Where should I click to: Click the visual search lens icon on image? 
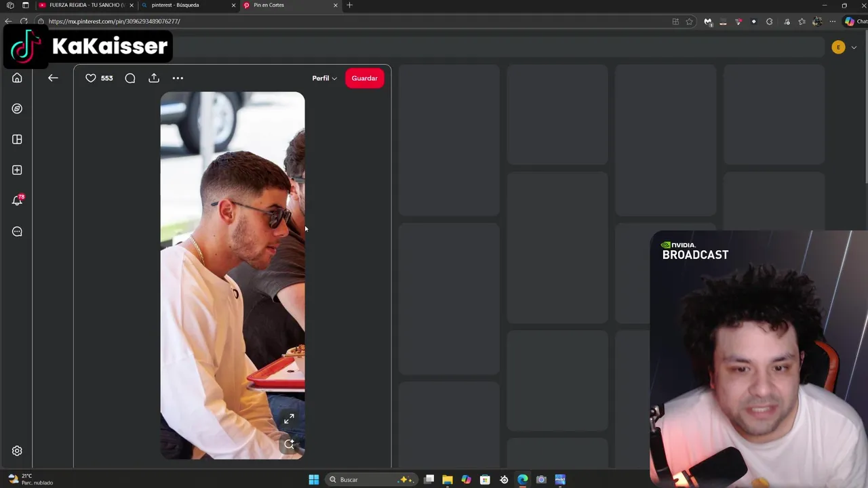pos(289,444)
